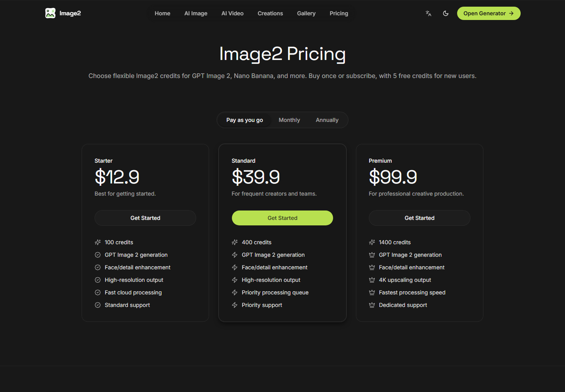Image resolution: width=565 pixels, height=392 pixels.
Task: Click Get Started on Starter plan
Action: pos(145,218)
